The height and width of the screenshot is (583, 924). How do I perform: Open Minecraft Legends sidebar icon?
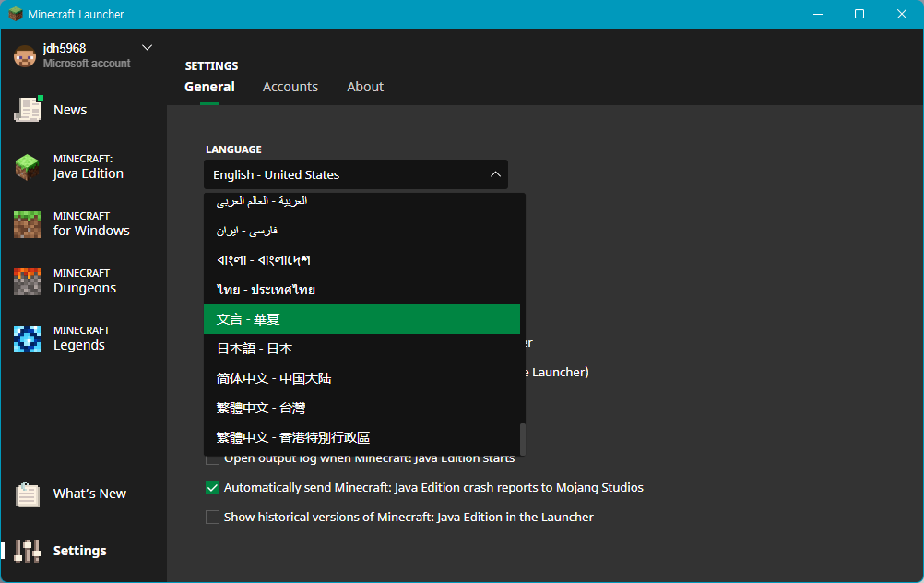point(28,339)
